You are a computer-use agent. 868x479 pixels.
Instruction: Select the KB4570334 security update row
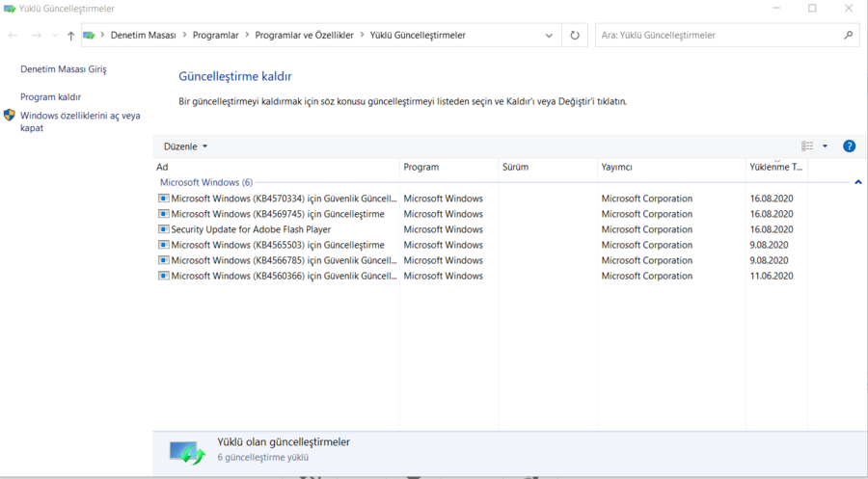tap(480, 199)
